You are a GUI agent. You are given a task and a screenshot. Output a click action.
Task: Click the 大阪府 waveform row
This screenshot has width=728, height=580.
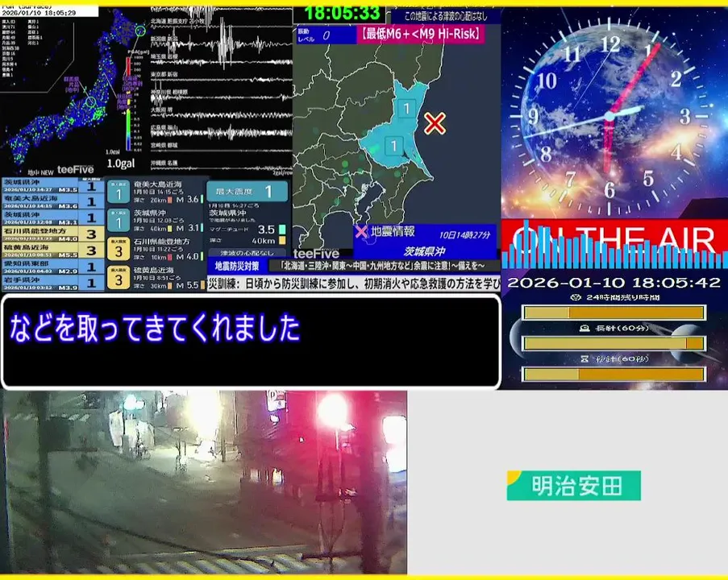point(221,114)
